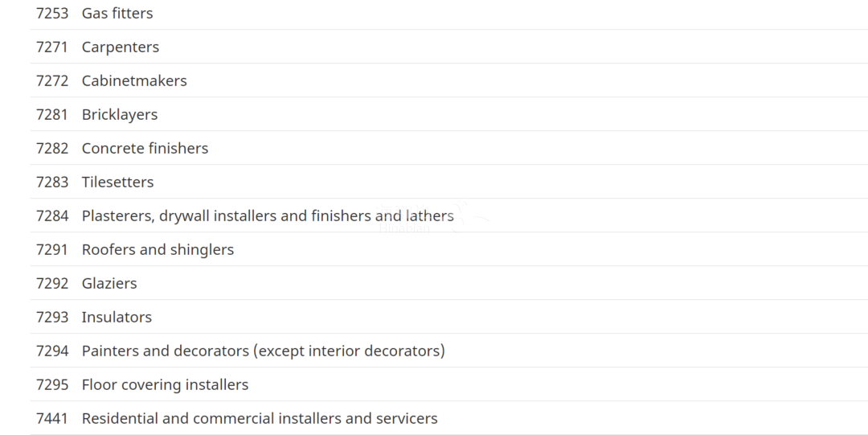Select Plasterers, drywall installers and finishers row

tap(449, 215)
